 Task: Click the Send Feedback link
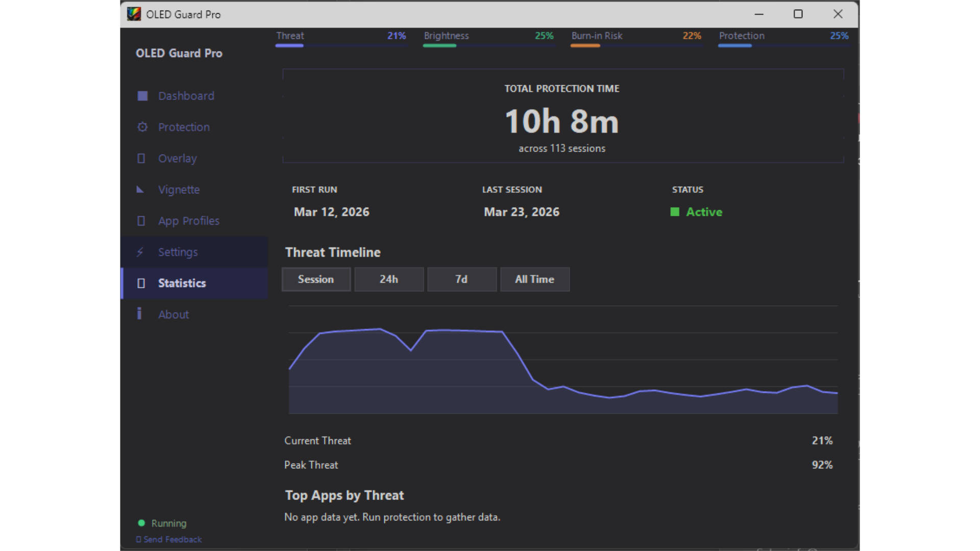coord(172,539)
